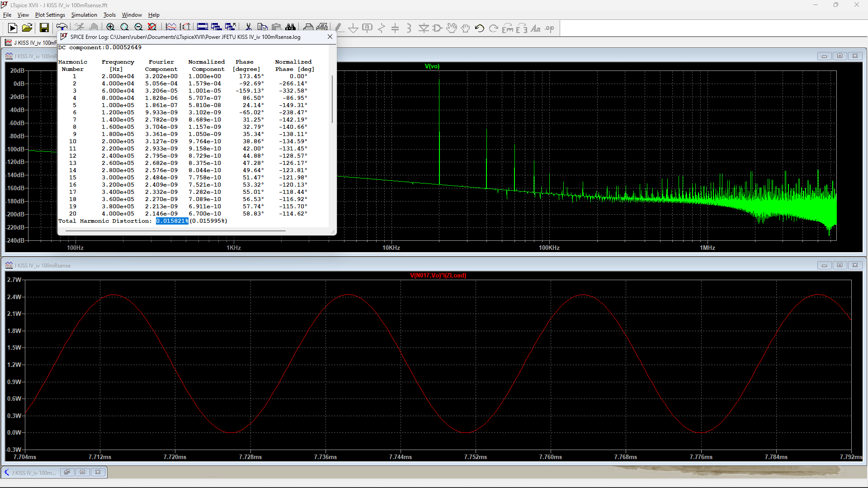The image size is (868, 488).
Task: Minimize the FFT plot pane
Action: click(824, 56)
